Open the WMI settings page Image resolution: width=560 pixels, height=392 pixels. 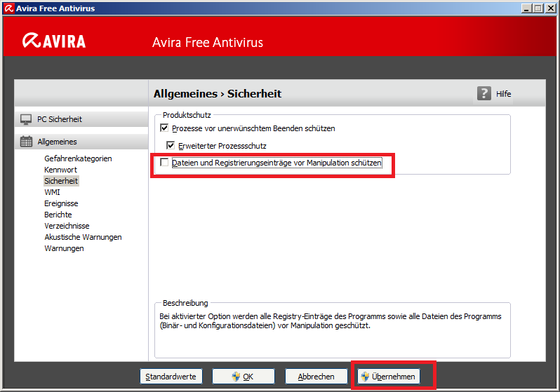point(52,192)
